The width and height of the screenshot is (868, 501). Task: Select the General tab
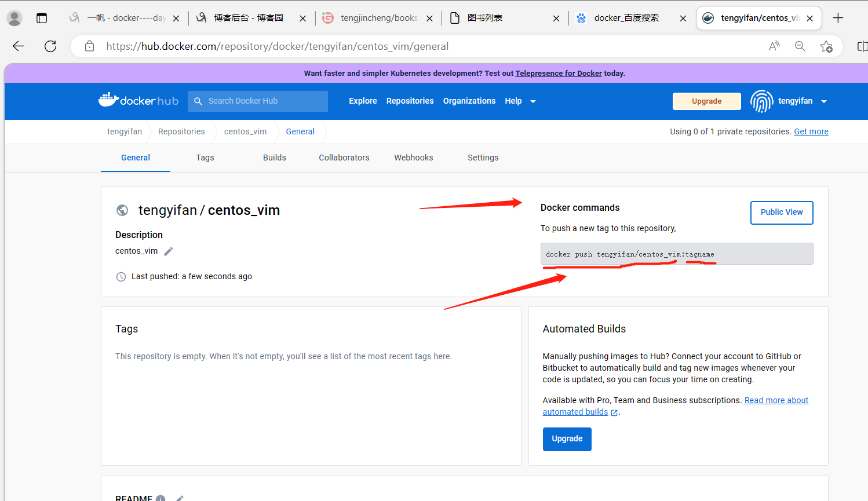[136, 158]
